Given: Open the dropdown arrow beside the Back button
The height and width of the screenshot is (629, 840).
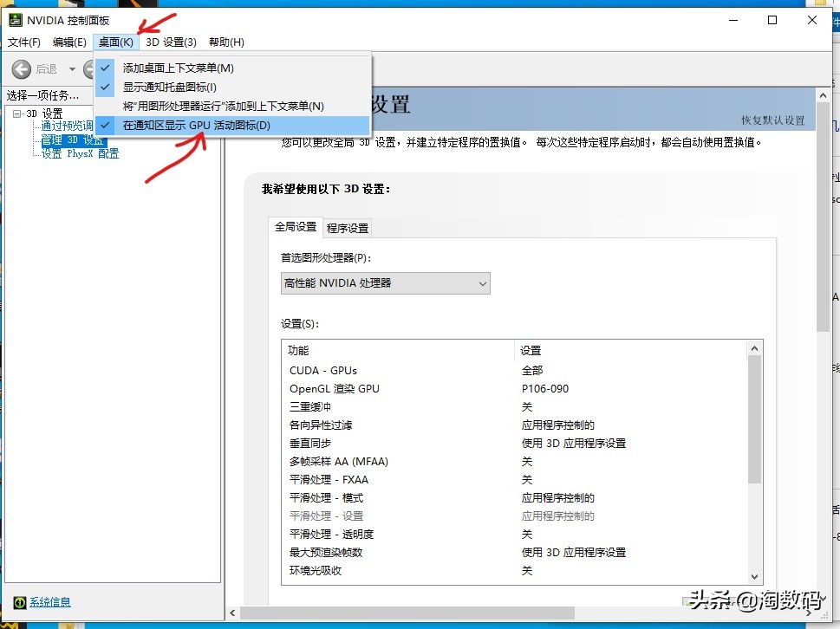Looking at the screenshot, I should pyautogui.click(x=73, y=68).
